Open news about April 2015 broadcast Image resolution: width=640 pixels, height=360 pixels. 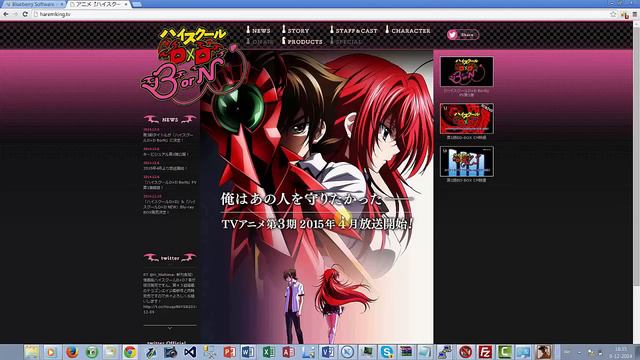coord(165,168)
